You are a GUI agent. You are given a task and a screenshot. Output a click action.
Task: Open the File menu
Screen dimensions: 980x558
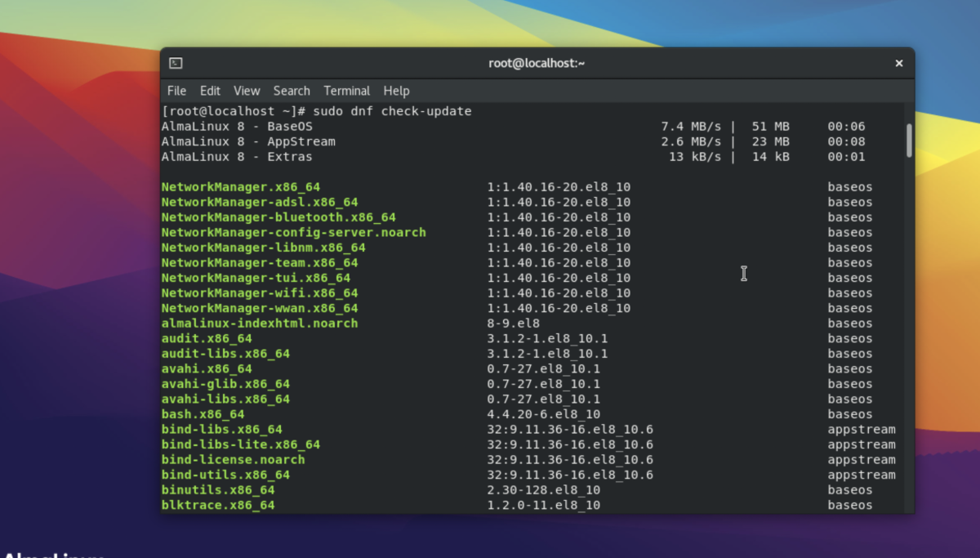pyautogui.click(x=176, y=91)
